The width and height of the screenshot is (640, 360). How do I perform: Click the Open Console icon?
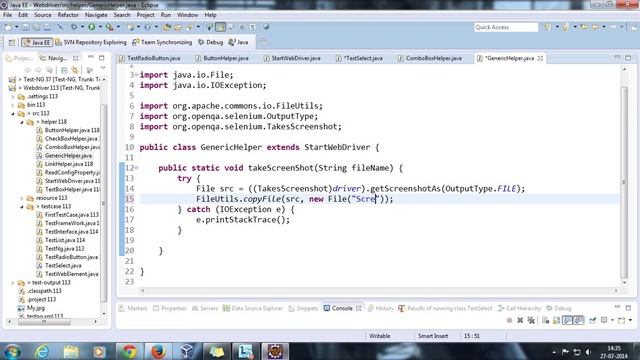point(622,320)
